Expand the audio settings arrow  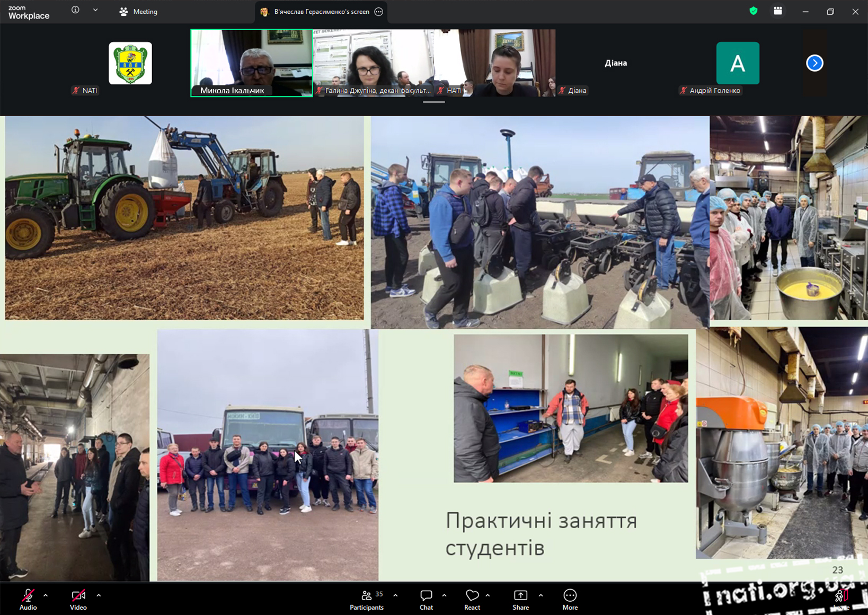[x=46, y=595]
